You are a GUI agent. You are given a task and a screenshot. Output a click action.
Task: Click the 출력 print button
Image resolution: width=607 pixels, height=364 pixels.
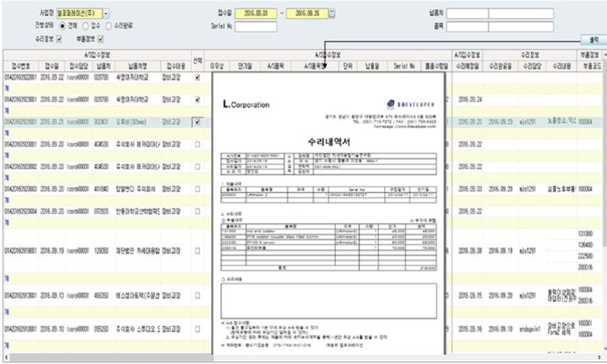(594, 40)
